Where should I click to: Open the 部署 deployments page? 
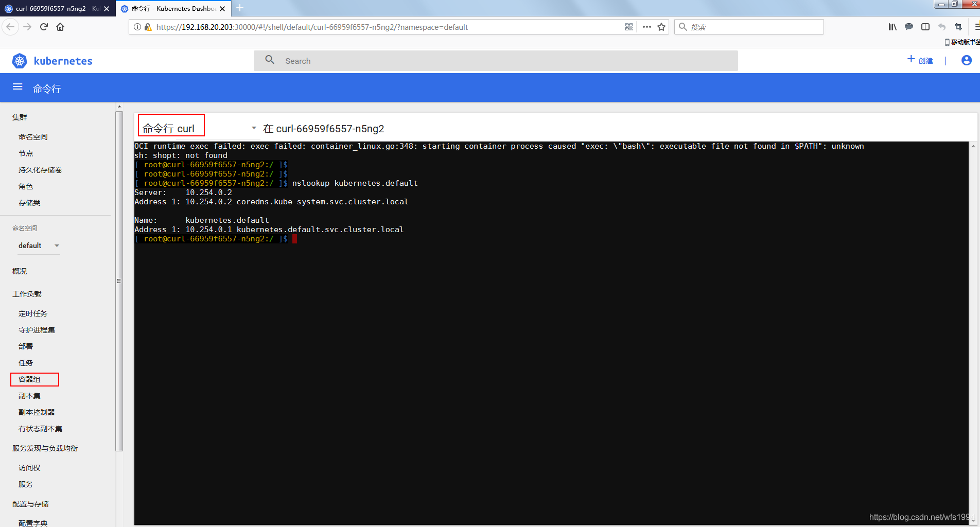click(x=26, y=346)
